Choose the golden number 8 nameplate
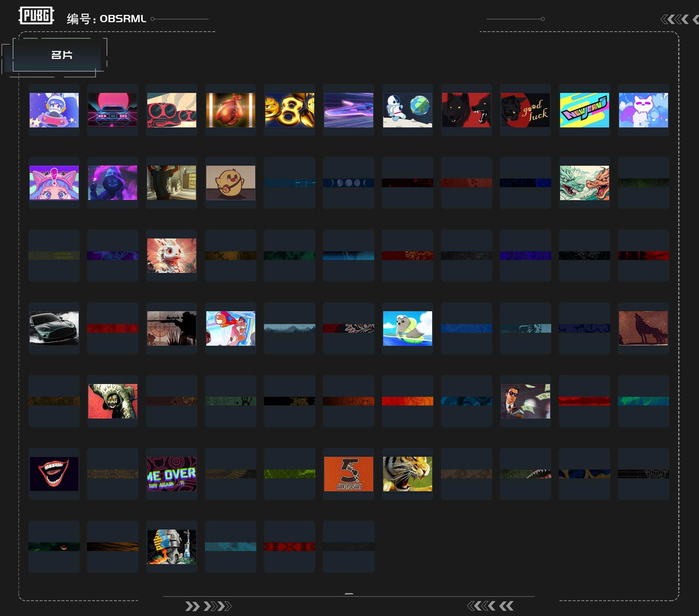 click(289, 110)
